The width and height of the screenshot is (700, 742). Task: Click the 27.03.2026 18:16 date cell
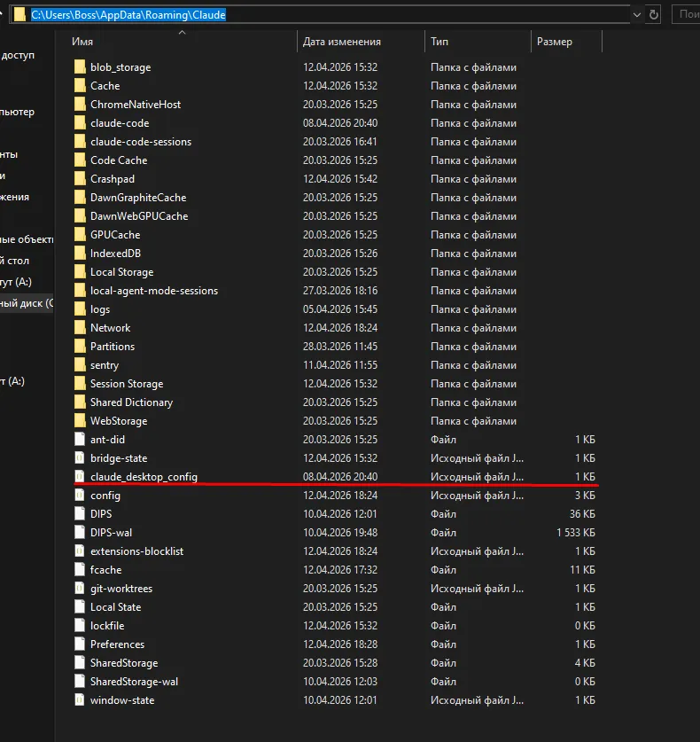coord(340,291)
